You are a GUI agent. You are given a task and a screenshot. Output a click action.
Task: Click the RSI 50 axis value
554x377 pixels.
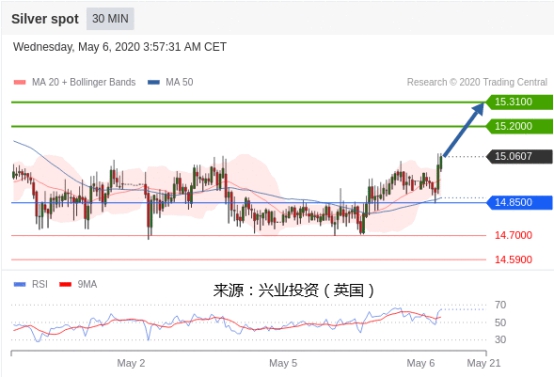pos(500,323)
